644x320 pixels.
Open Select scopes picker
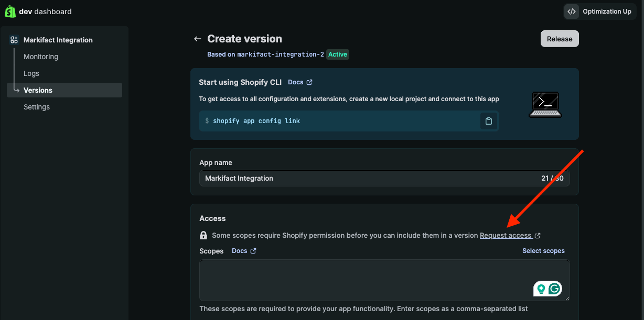[x=543, y=251]
